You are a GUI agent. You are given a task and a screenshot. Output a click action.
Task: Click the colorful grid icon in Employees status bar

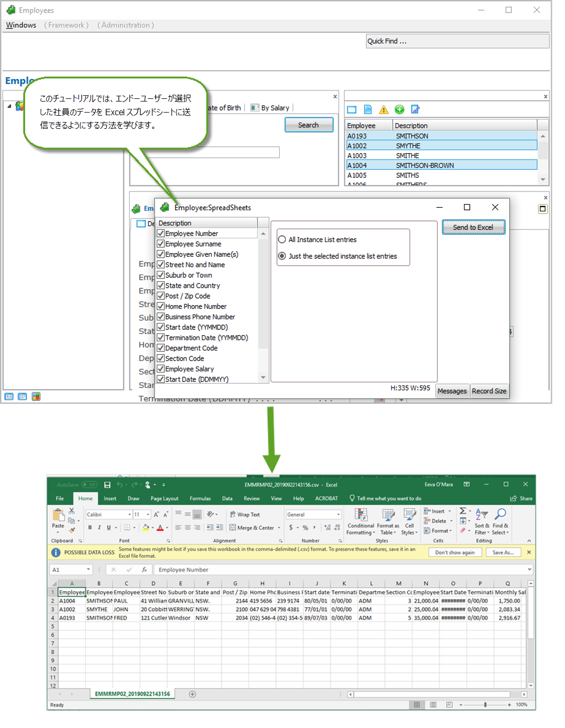(x=36, y=397)
